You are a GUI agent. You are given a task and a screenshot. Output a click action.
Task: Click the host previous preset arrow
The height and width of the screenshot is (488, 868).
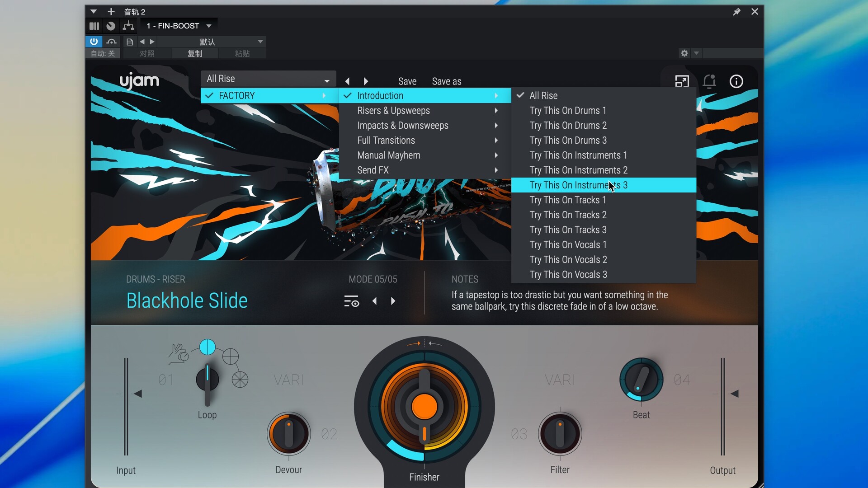click(142, 42)
